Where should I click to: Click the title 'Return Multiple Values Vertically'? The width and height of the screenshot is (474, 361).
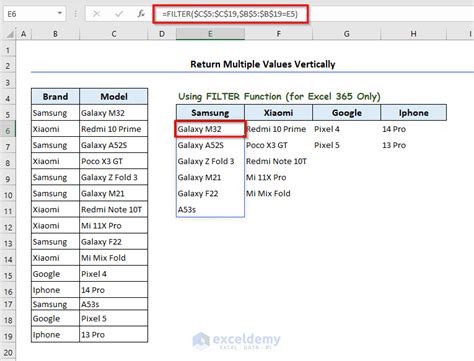[x=263, y=64]
